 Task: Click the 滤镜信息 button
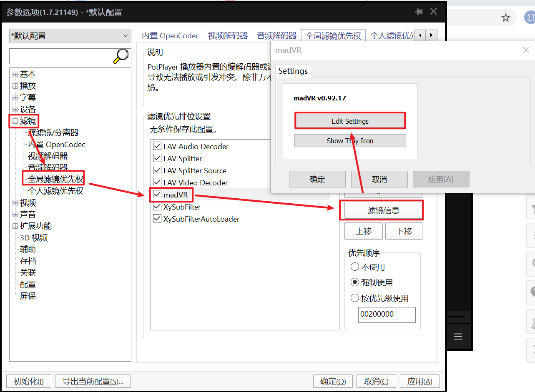pyautogui.click(x=383, y=210)
